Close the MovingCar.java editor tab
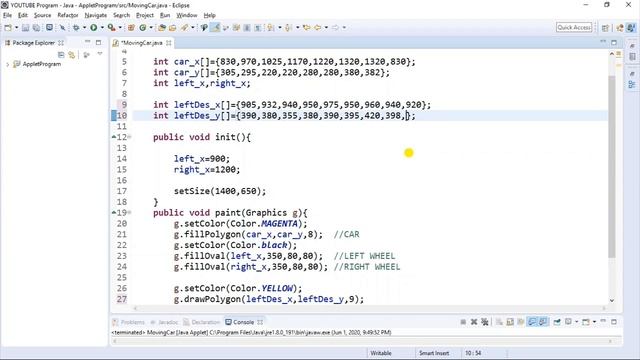 pyautogui.click(x=169, y=43)
